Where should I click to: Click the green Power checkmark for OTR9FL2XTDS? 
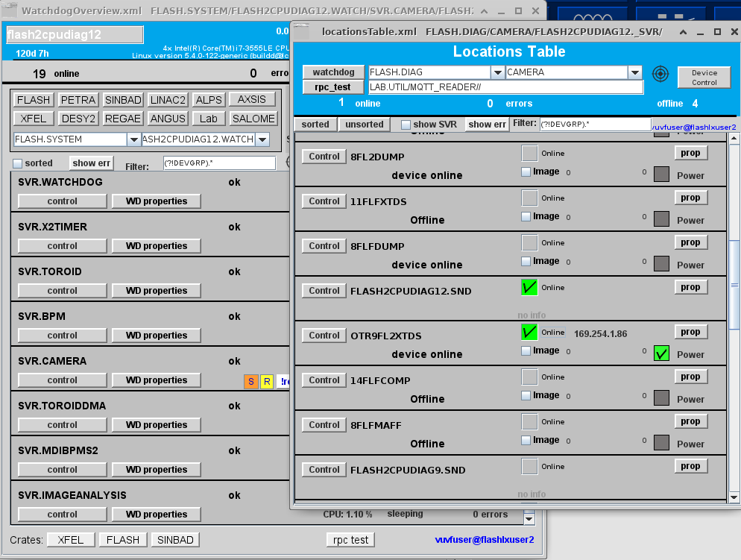pos(660,353)
